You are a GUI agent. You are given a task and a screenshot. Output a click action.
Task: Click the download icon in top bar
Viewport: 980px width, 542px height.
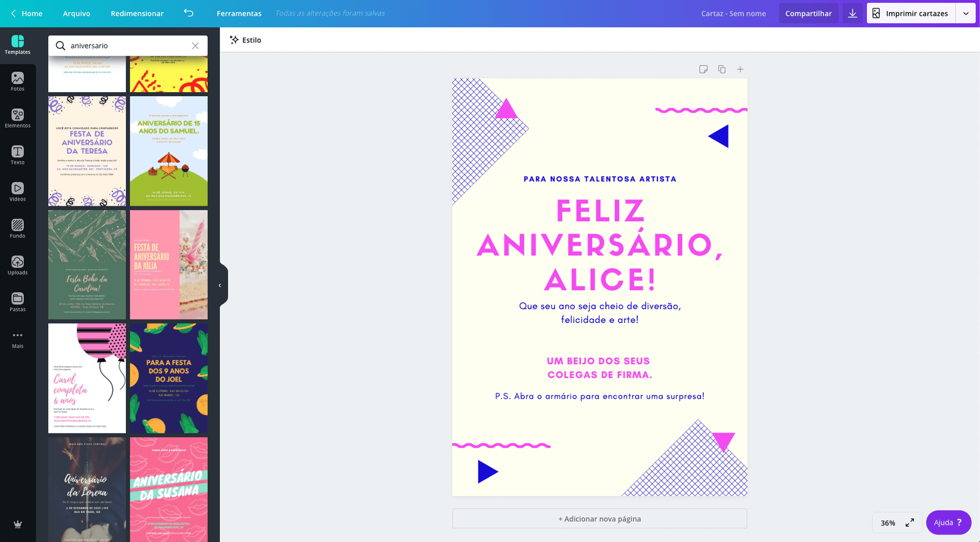[852, 13]
